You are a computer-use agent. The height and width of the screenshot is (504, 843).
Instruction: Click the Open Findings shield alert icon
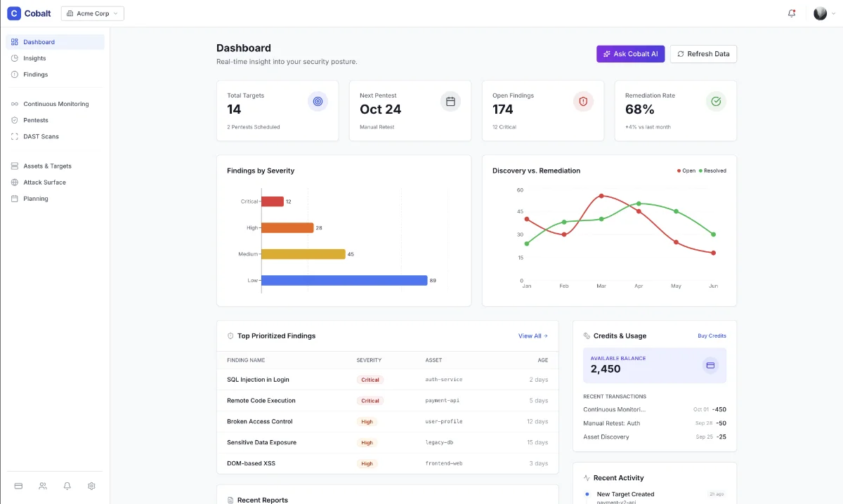point(583,102)
